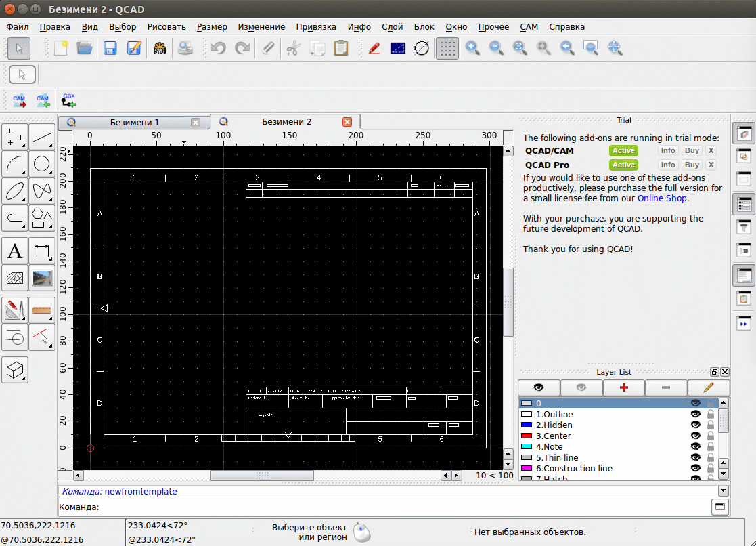Image resolution: width=756 pixels, height=546 pixels.
Task: Click Buy for QCAD Pro
Action: (x=692, y=165)
